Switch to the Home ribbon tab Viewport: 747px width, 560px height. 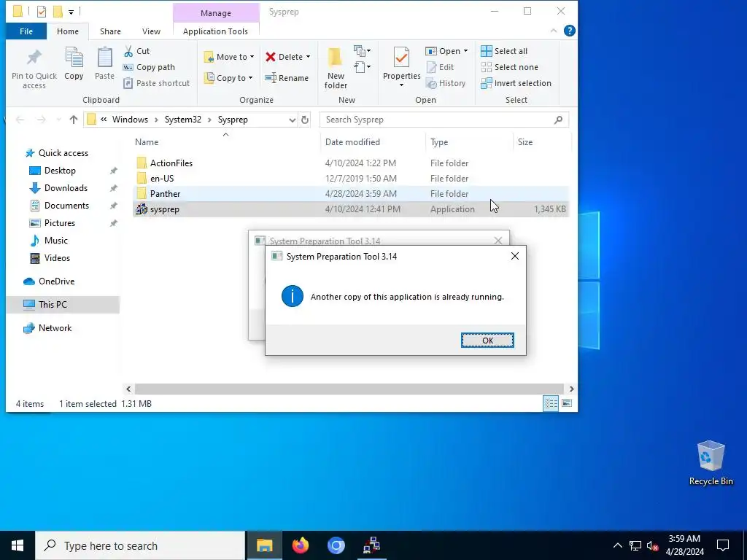pyautogui.click(x=68, y=31)
